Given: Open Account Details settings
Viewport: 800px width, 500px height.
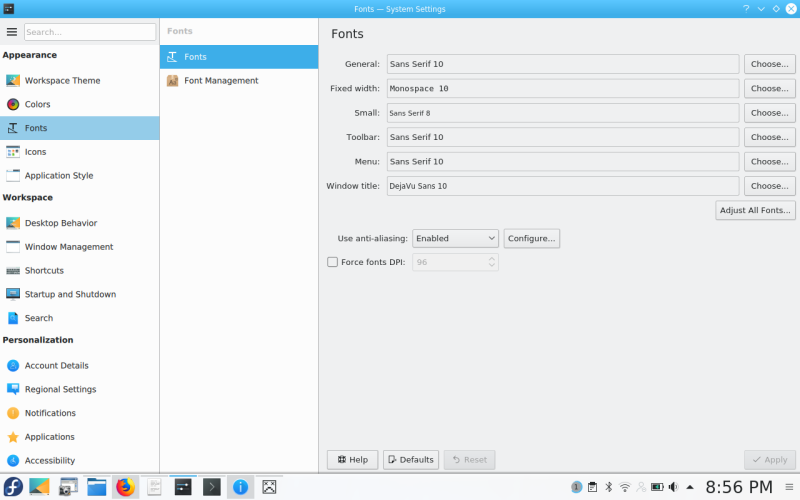Looking at the screenshot, I should (80, 365).
